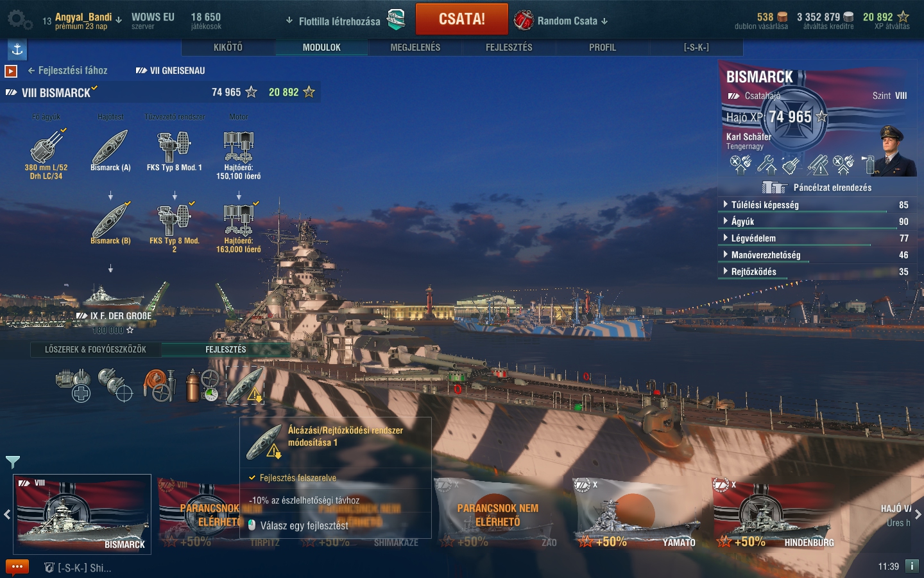924x578 pixels.
Task: Open the settings gear menu
Action: tap(19, 20)
